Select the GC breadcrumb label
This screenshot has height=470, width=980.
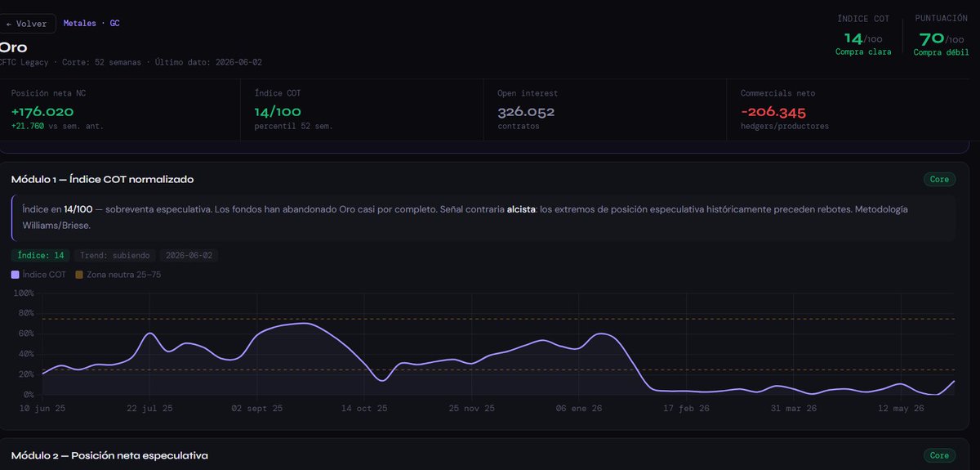tap(115, 24)
